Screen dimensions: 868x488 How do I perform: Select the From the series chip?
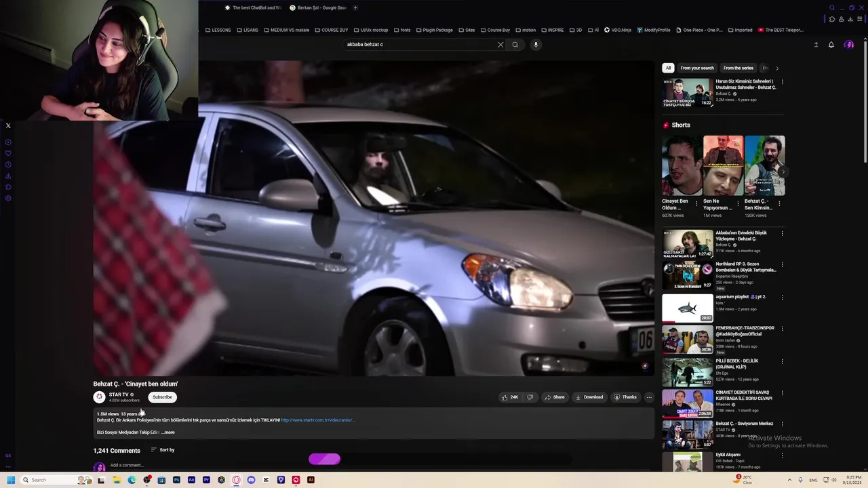[x=738, y=68]
